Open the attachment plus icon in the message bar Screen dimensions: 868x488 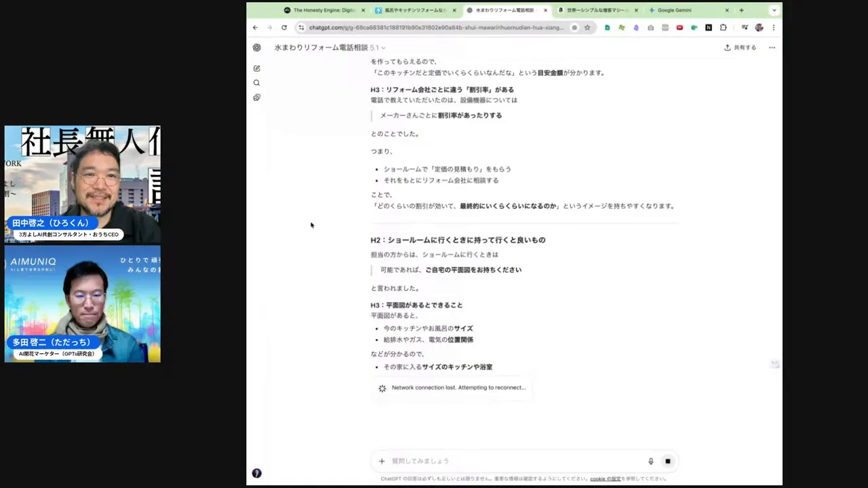click(x=381, y=461)
